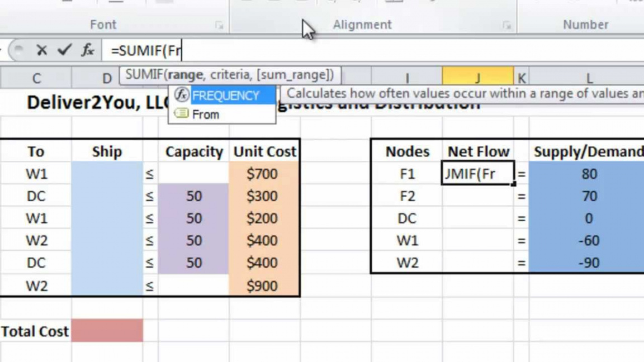644x362 pixels.
Task: Click the Supply/Demand cell showing -90
Action: pos(588,263)
